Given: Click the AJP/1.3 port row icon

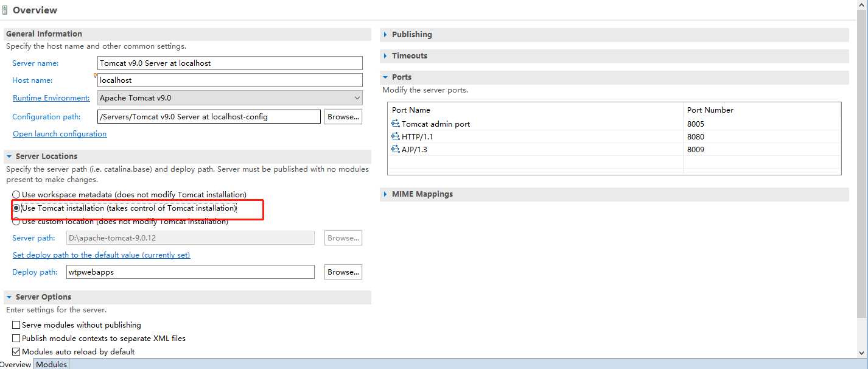Looking at the screenshot, I should (396, 149).
